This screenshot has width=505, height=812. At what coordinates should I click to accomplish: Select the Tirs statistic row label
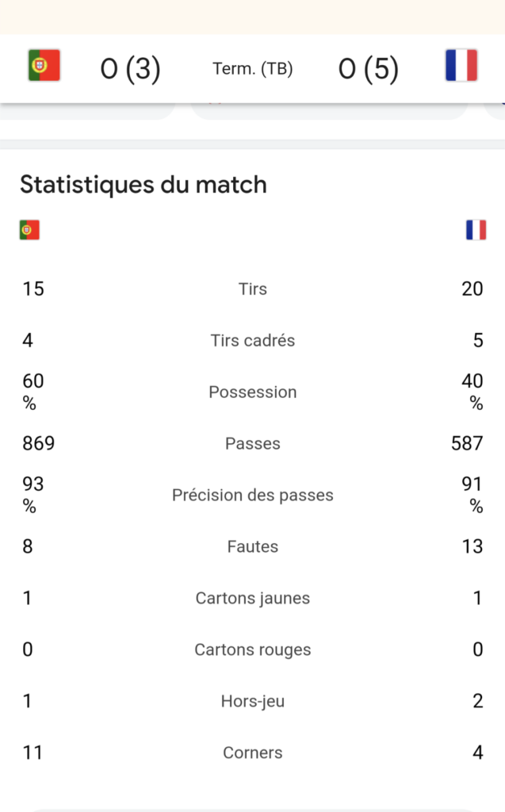(x=253, y=289)
